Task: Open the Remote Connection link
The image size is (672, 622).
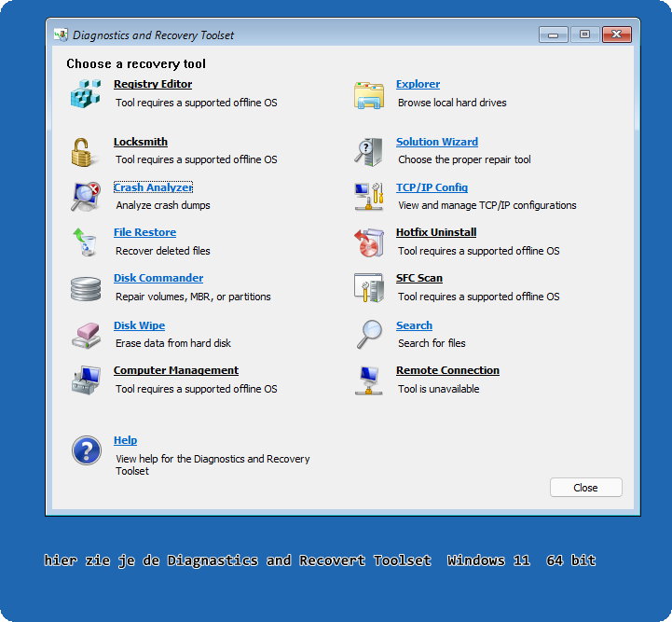Action: [x=447, y=370]
